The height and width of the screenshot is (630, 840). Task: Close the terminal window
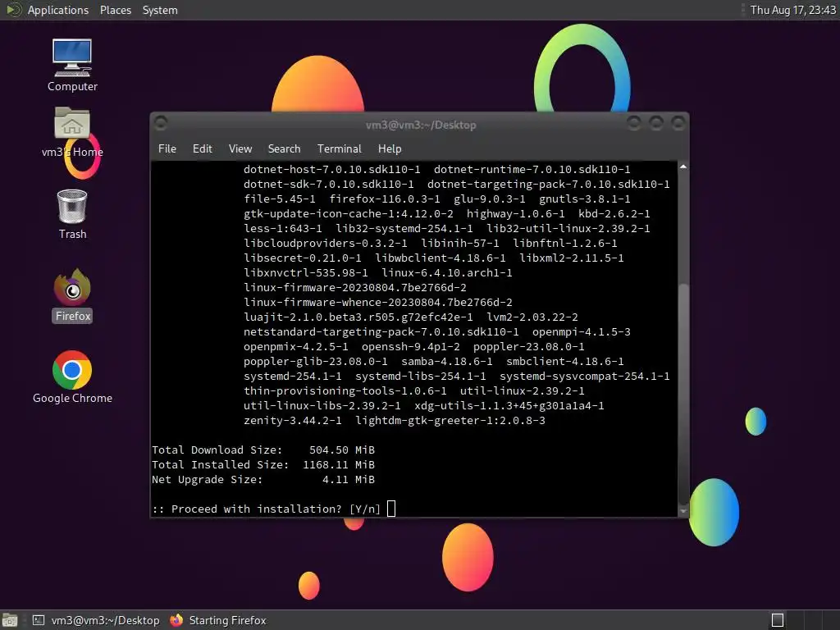[x=678, y=123]
